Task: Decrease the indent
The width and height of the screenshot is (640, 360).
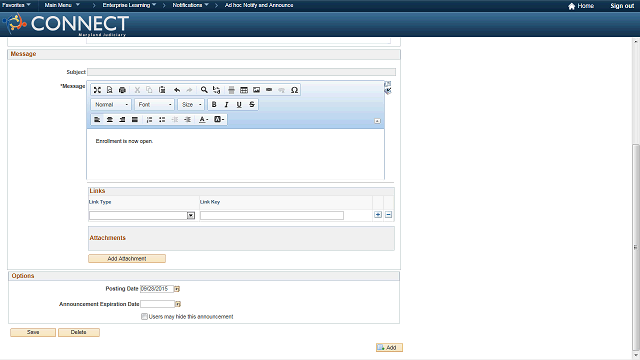Action: click(175, 120)
